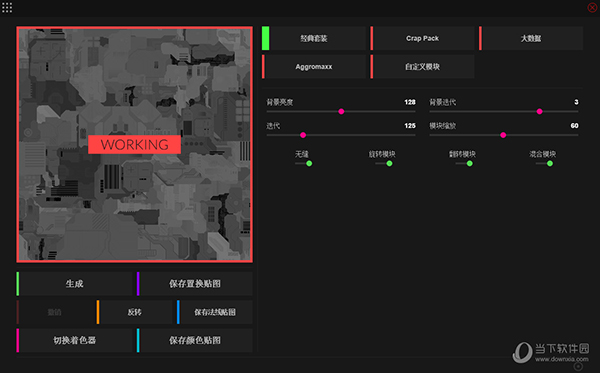This screenshot has height=373, width=600.
Task: Turn off the 混合模块 switch
Action: (x=545, y=163)
